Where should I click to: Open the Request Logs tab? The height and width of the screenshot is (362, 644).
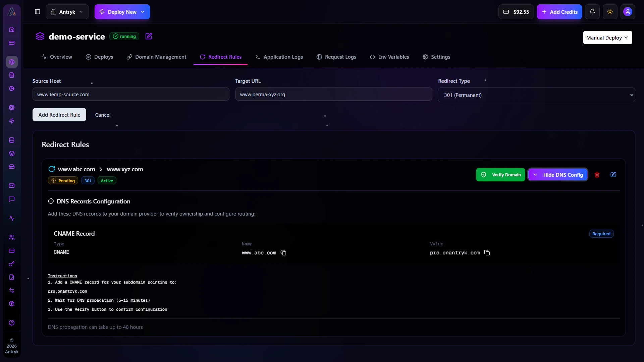(336, 57)
